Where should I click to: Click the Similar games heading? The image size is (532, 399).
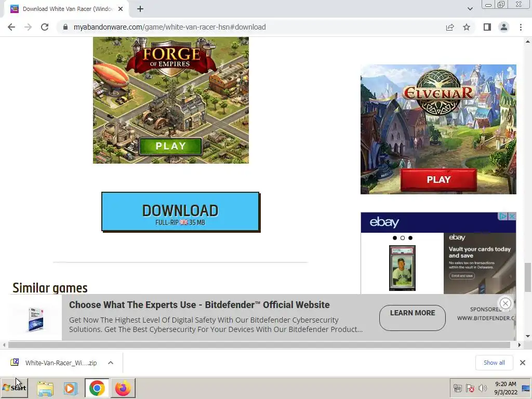point(50,288)
